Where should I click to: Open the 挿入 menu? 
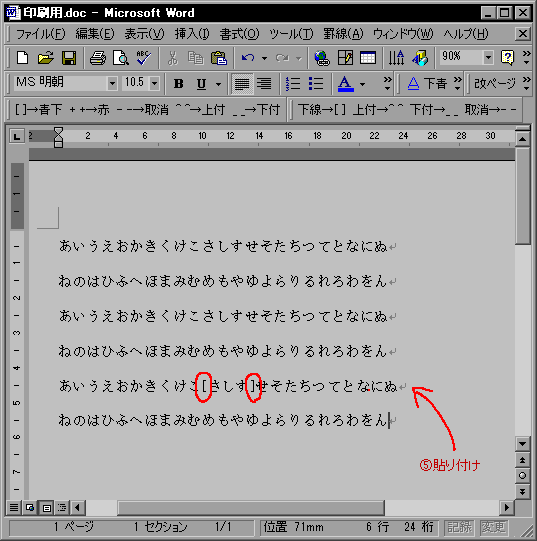pyautogui.click(x=192, y=34)
